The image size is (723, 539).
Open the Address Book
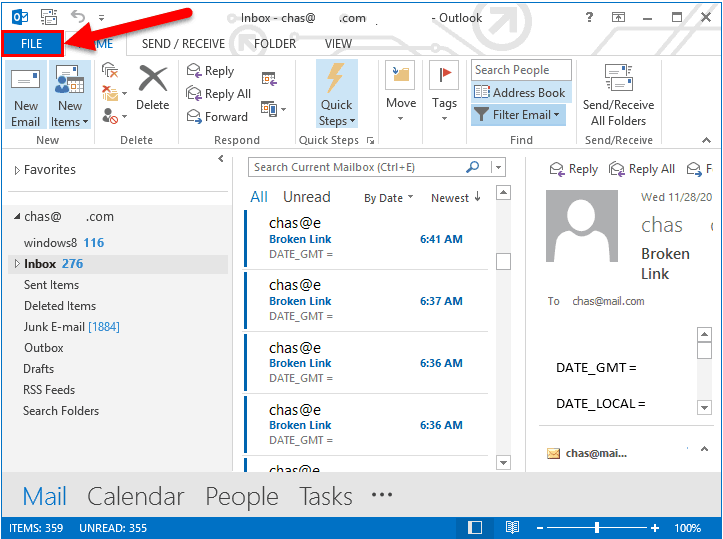coord(520,92)
